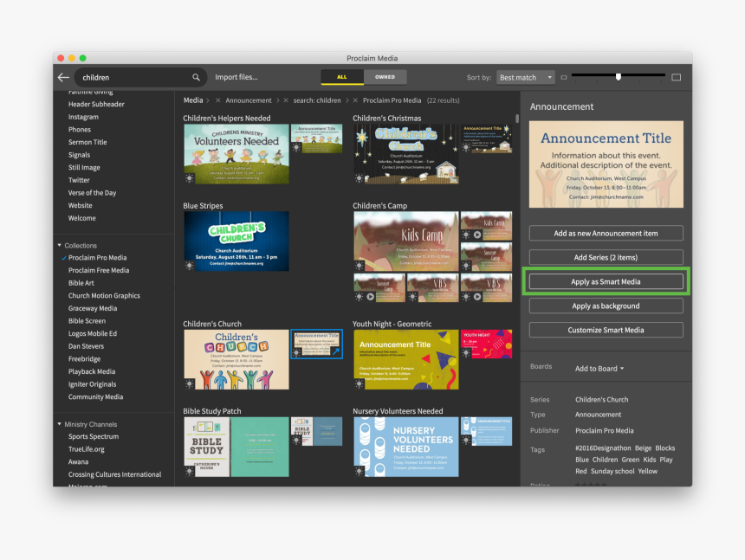745x560 pixels.
Task: Click smart media icon on Youth Night yellow thumbnail
Action: click(x=360, y=384)
